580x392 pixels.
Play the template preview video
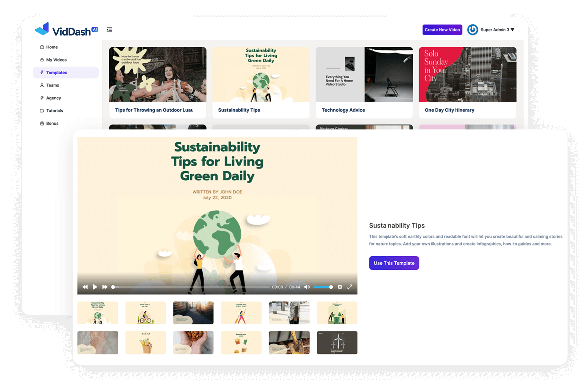tap(95, 287)
